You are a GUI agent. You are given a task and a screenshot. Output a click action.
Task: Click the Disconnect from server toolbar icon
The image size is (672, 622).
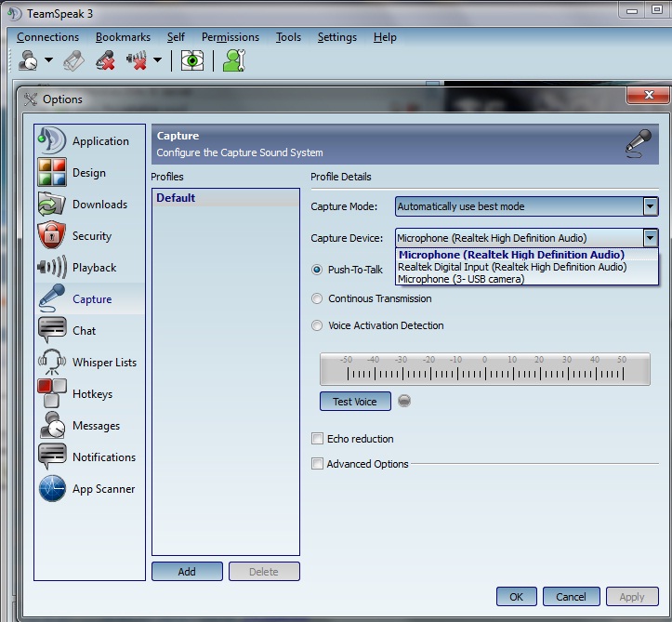point(73,60)
